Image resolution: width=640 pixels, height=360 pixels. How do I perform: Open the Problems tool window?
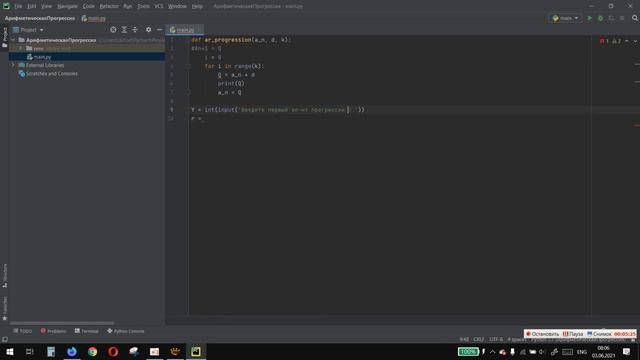pyautogui.click(x=53, y=331)
